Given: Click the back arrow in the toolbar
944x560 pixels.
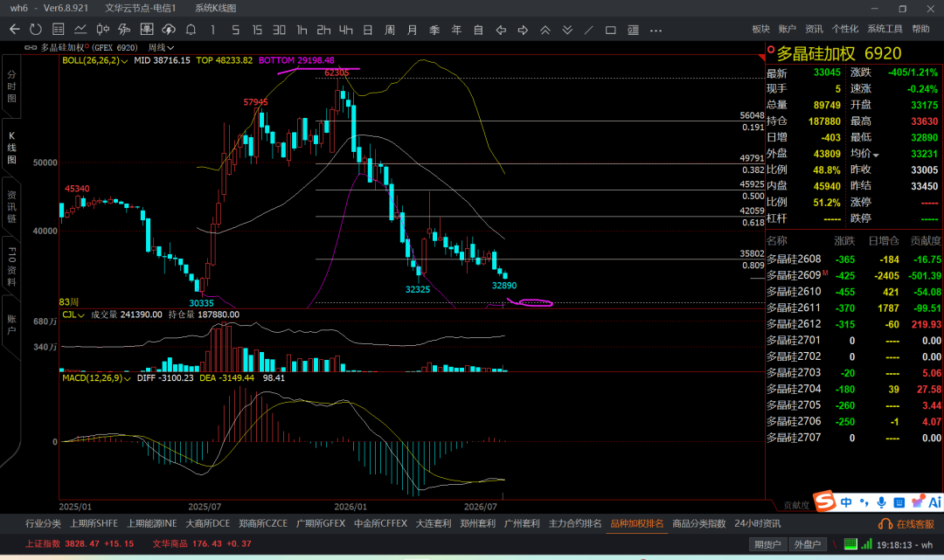Looking at the screenshot, I should tap(15, 30).
